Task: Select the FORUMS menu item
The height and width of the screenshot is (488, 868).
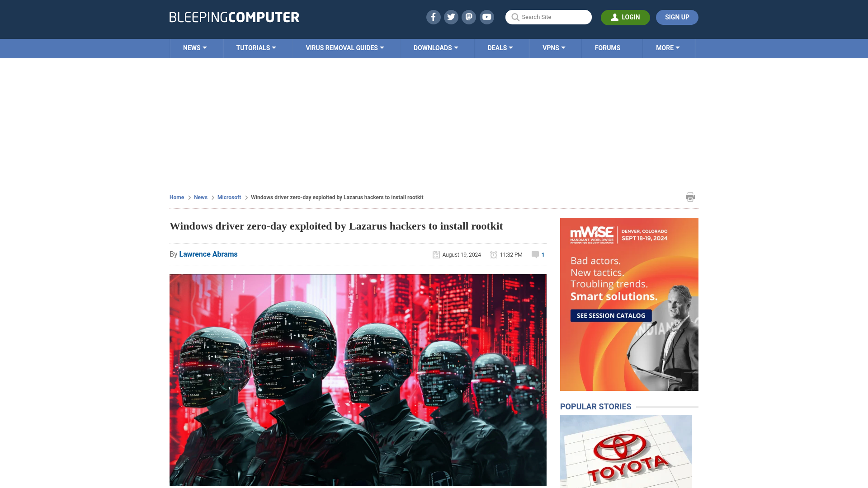Action: 608,47
